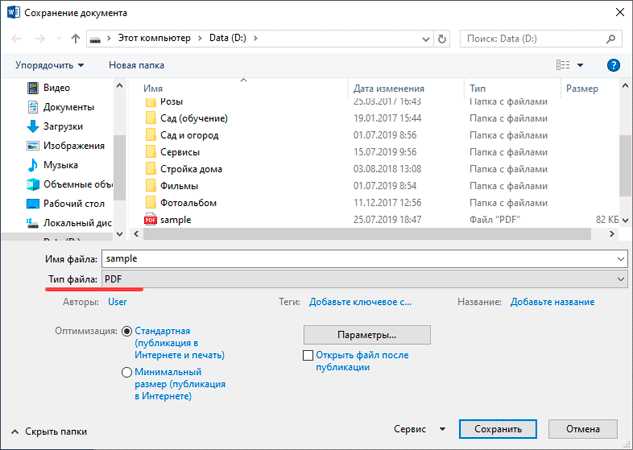The height and width of the screenshot is (450, 633).
Task: Click the refresh icon in address bar
Action: coord(442,39)
